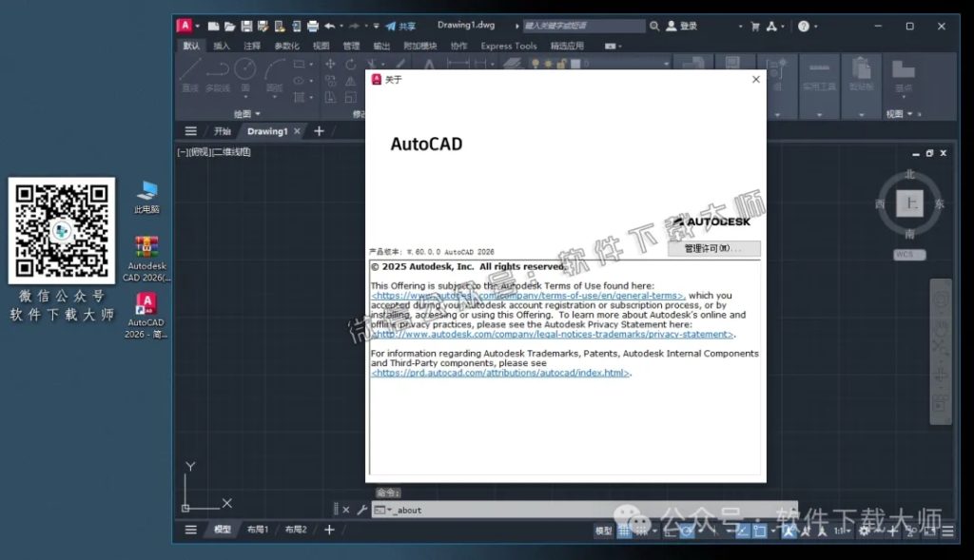Click the Save icon in Quick Access toolbar
The height and width of the screenshot is (560, 974).
click(x=247, y=25)
